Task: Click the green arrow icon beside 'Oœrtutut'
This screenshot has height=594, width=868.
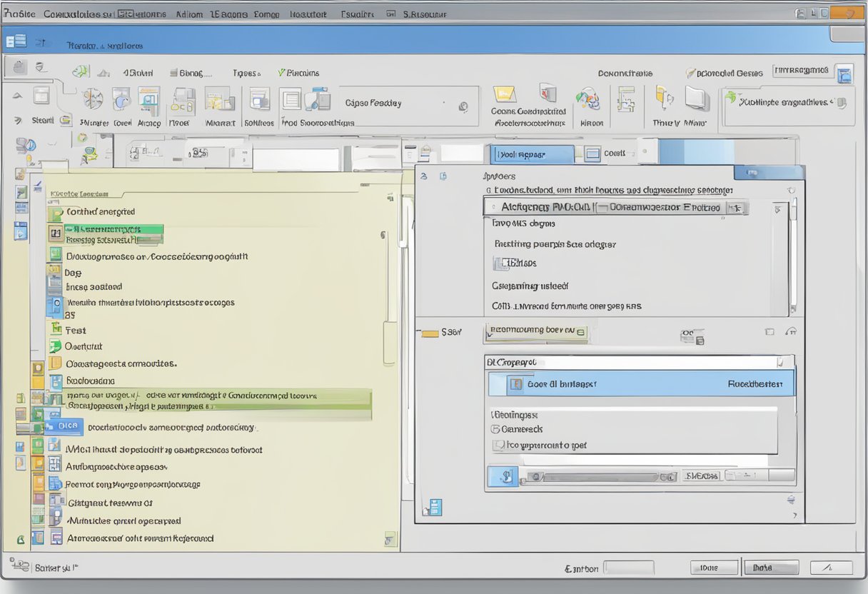Action: tap(55, 347)
